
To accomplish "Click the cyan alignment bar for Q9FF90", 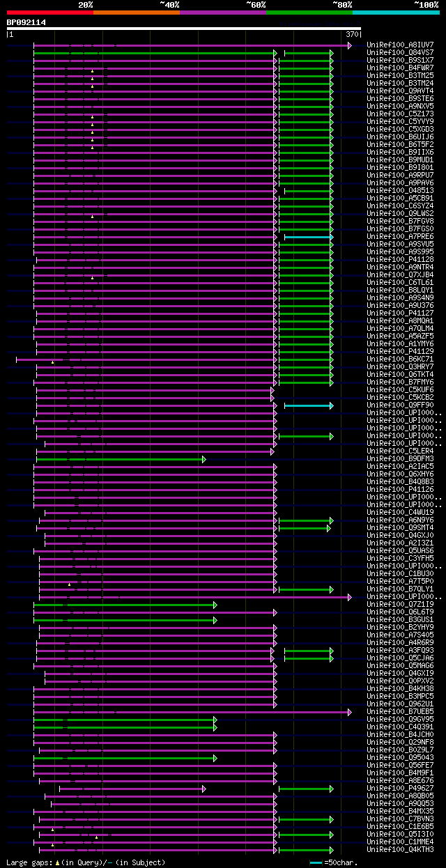I will pyautogui.click(x=309, y=405).
